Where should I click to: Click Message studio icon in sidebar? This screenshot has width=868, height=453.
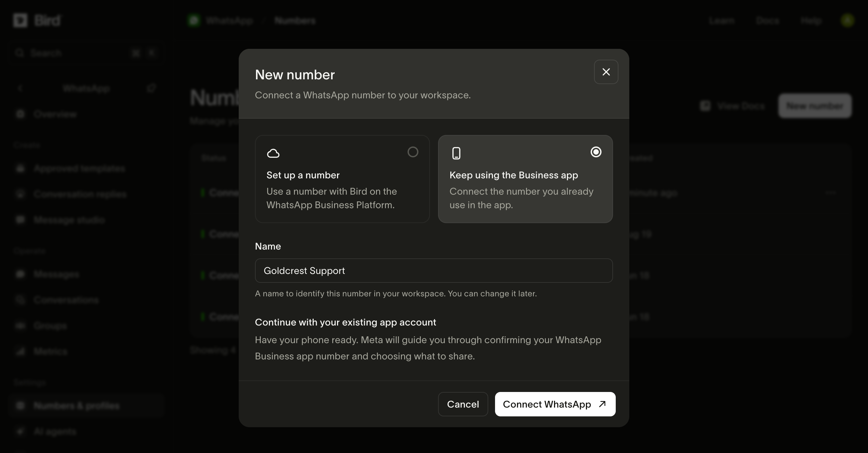point(20,220)
